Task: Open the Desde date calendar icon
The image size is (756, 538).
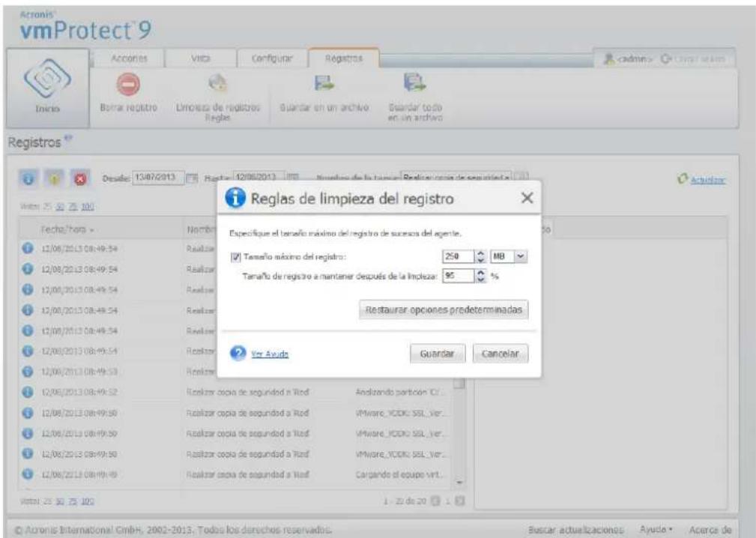Action: point(193,178)
